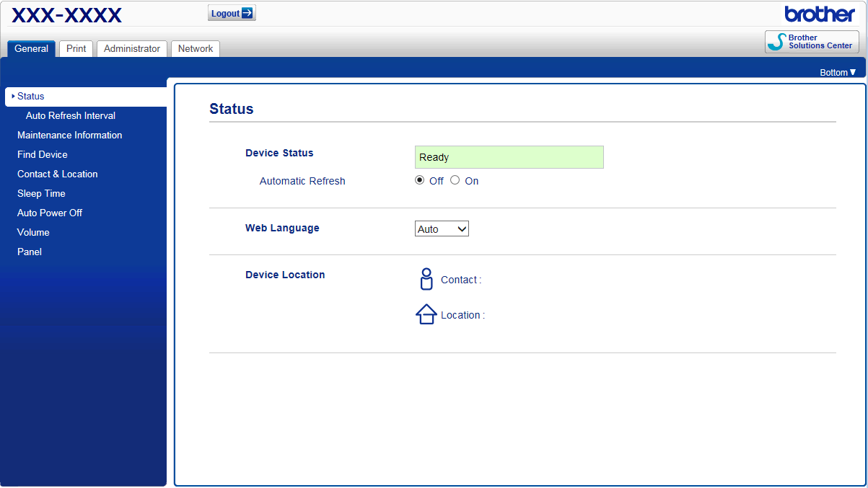Click the Device Status label
The image size is (868, 488).
pyautogui.click(x=279, y=153)
